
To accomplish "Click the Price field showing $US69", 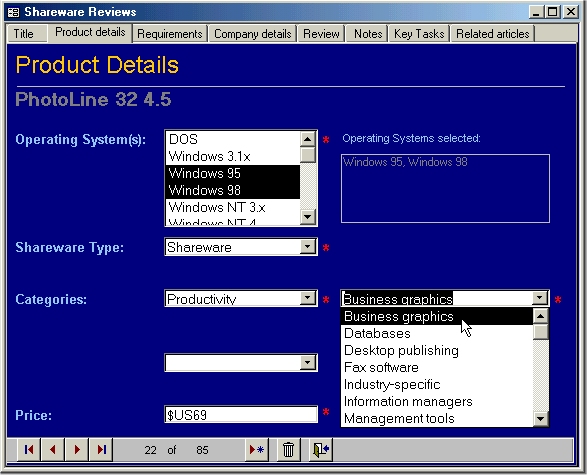I will point(241,415).
